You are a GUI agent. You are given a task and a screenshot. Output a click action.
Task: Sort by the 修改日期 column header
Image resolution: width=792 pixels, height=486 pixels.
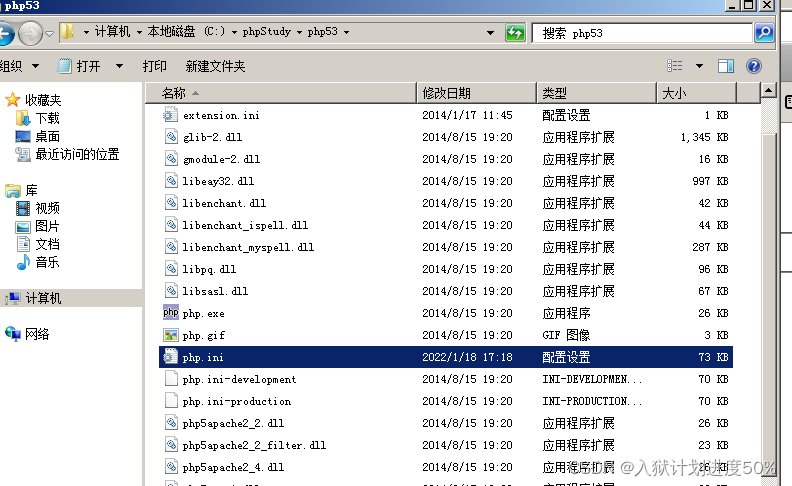point(476,93)
